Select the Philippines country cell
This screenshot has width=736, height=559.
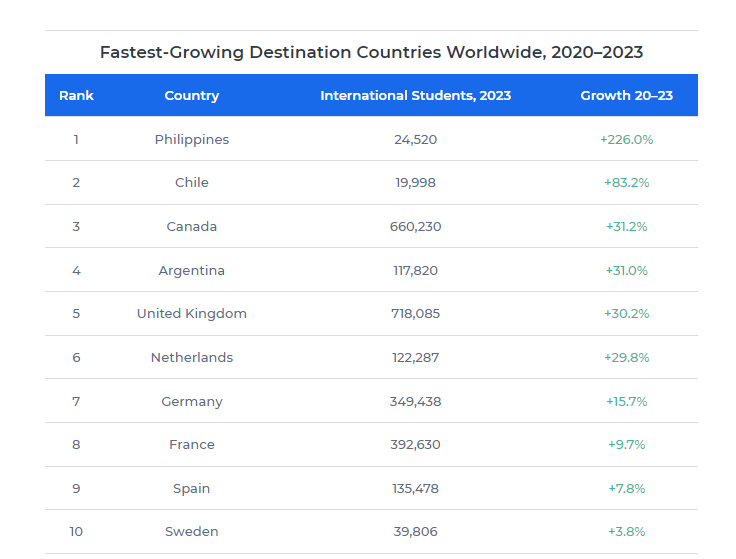pyautogui.click(x=191, y=140)
